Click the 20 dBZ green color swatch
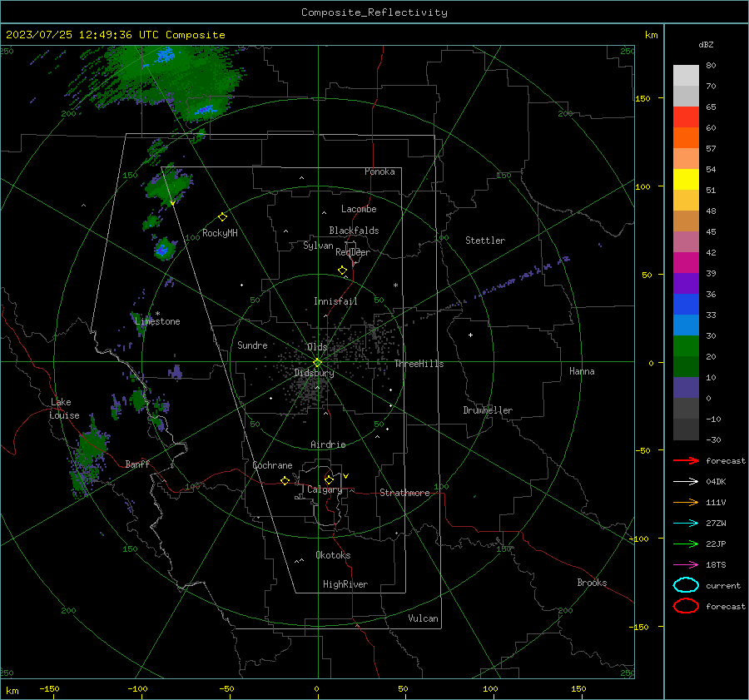The height and width of the screenshot is (700, 749). click(x=686, y=346)
